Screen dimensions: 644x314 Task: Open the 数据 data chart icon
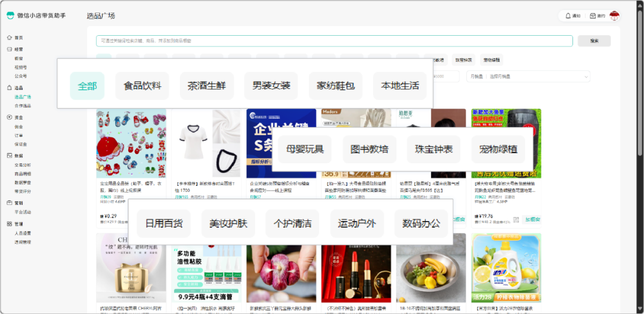9,156
